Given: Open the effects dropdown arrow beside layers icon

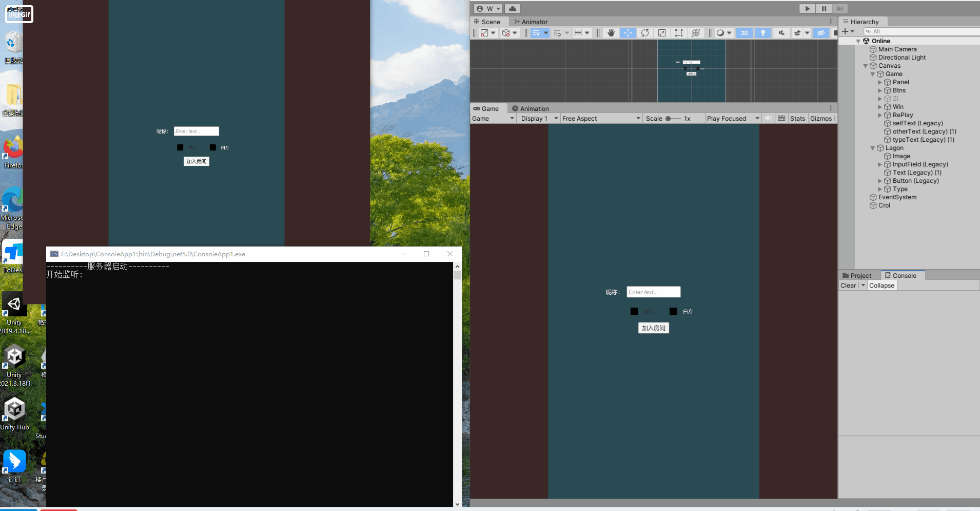Looking at the screenshot, I should (x=807, y=33).
